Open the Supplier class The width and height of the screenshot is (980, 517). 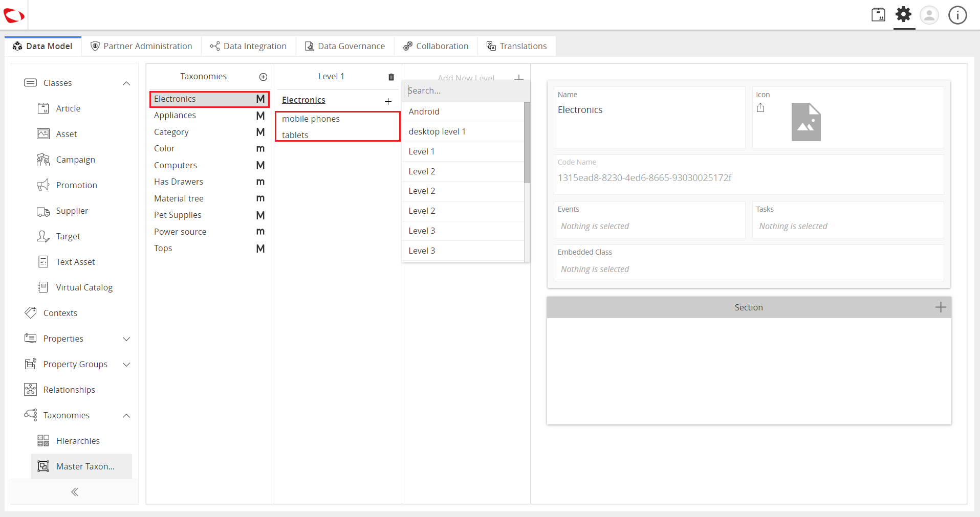(72, 211)
